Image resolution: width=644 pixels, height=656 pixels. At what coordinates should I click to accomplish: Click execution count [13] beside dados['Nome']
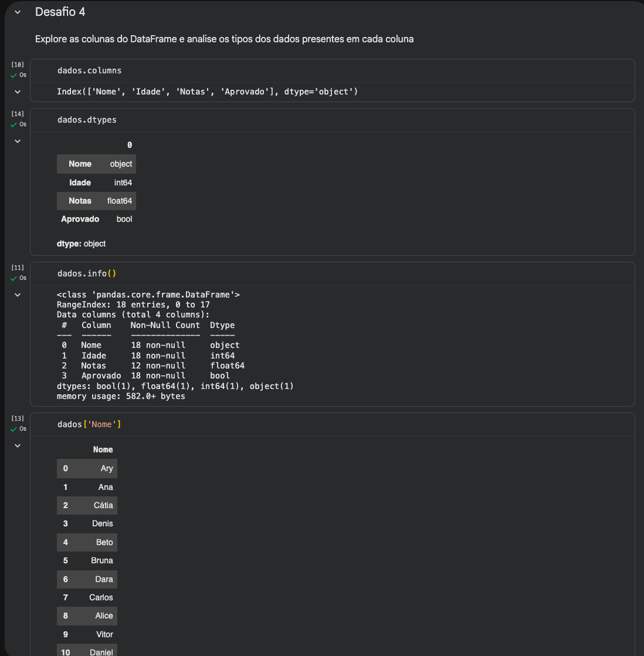[x=18, y=418]
